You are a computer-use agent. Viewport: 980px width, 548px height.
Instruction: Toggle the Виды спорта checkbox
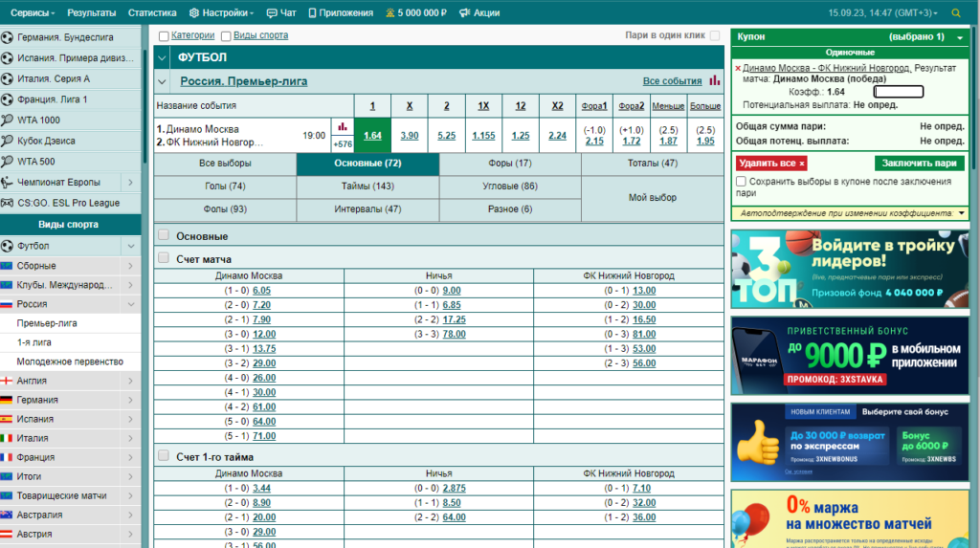click(x=226, y=36)
